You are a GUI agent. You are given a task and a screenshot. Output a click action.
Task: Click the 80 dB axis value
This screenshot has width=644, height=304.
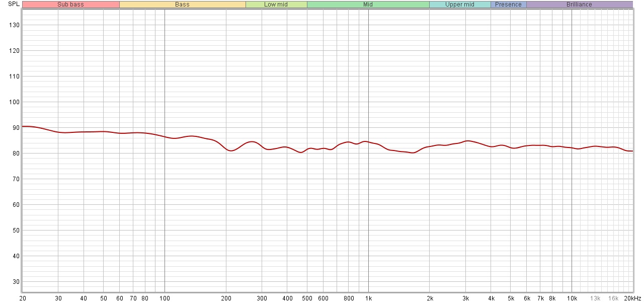16,154
